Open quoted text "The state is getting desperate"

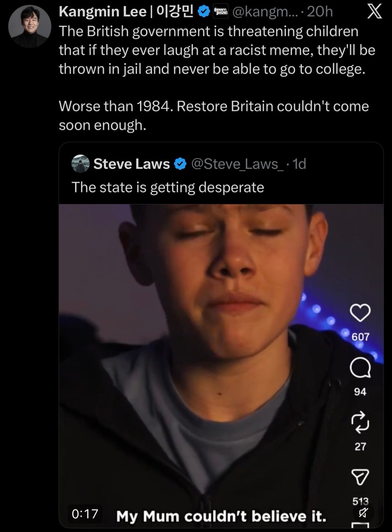point(168,187)
